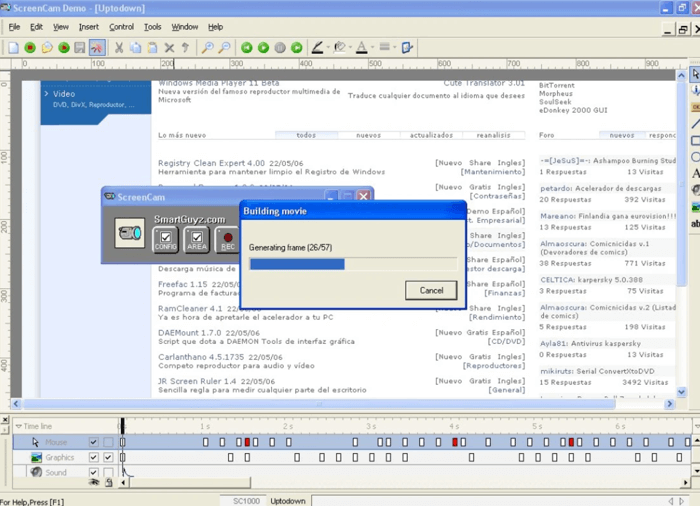Open the Insert menu
700x506 pixels.
pos(88,27)
